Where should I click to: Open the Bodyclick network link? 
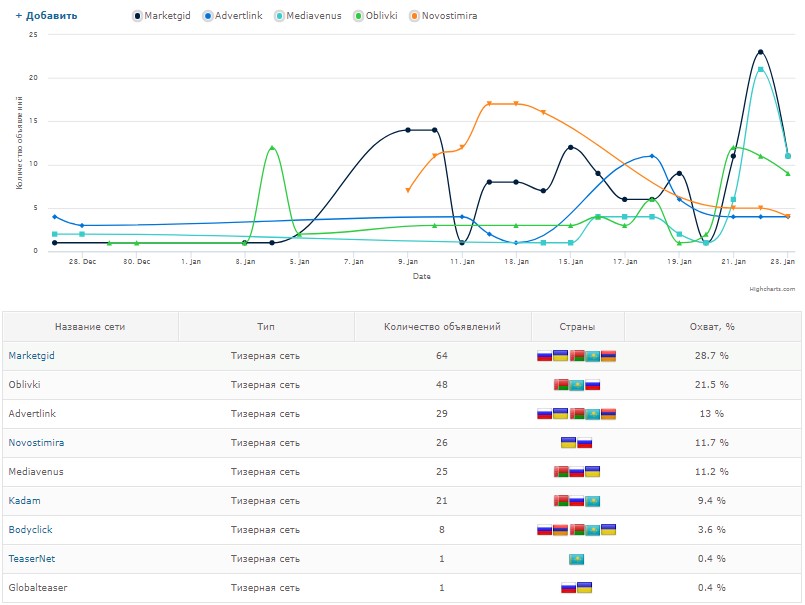pyautogui.click(x=30, y=530)
